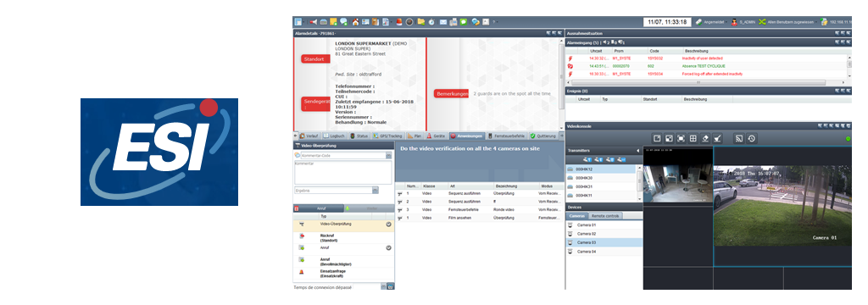The width and height of the screenshot is (868, 305).
Task: Click the stopwatch icon in top toolbar
Action: point(431,22)
